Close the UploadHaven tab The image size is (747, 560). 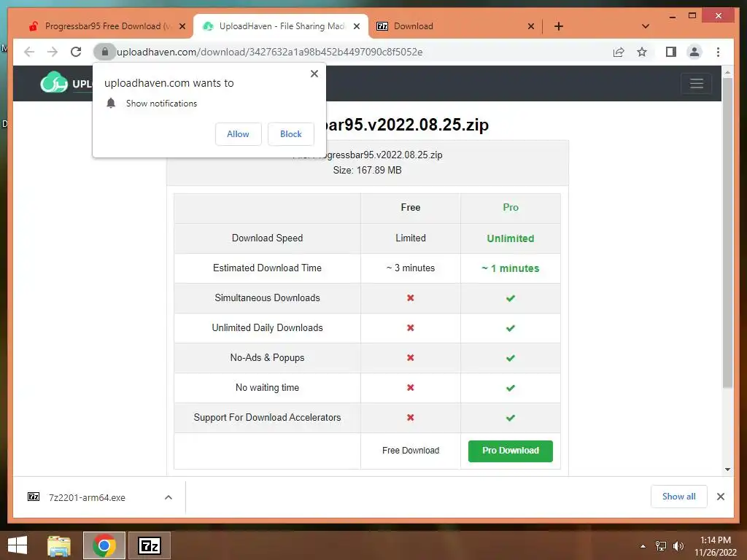click(x=356, y=26)
